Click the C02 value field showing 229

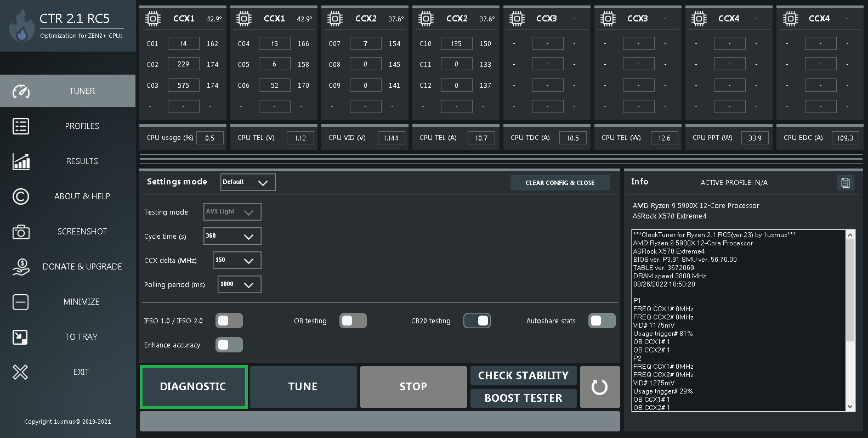tap(183, 64)
